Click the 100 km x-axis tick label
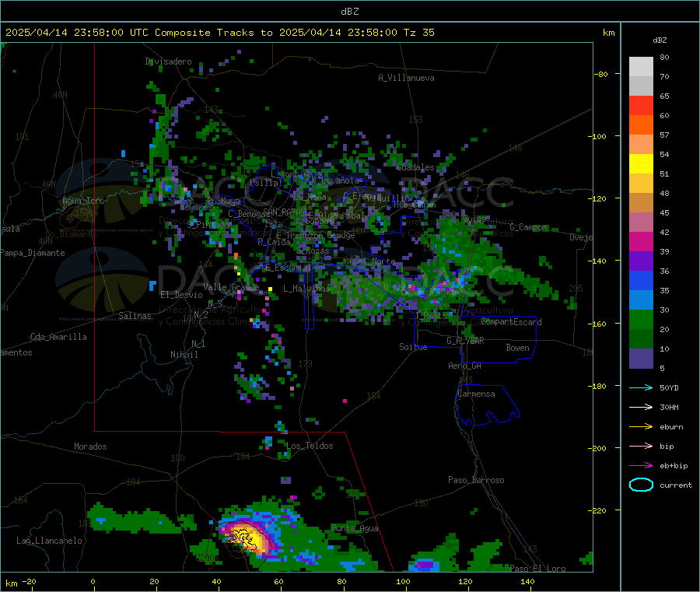 click(403, 581)
